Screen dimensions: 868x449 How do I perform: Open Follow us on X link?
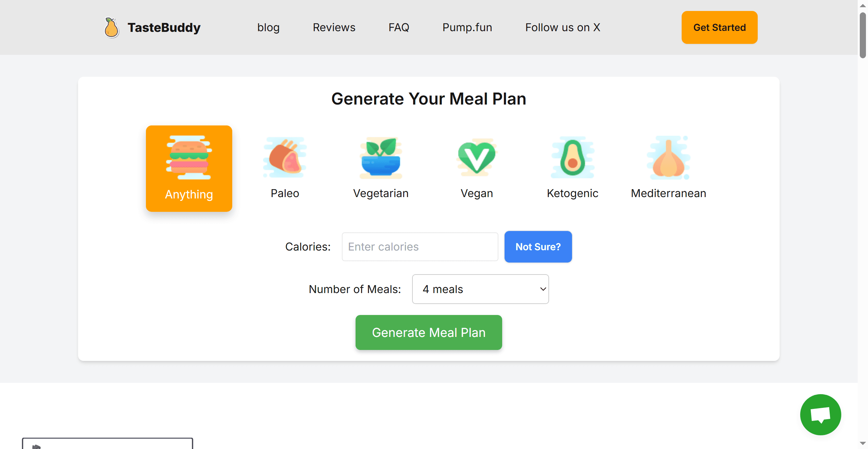point(563,27)
